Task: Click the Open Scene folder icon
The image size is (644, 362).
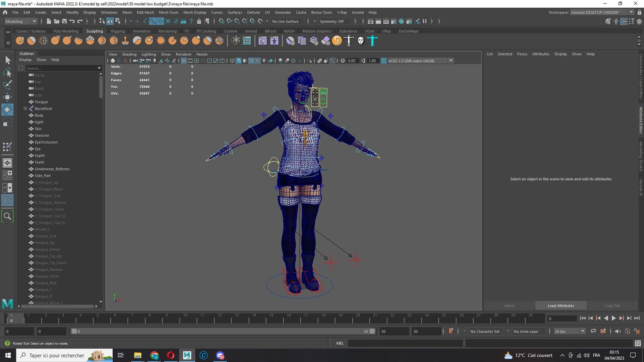Action: coord(56,21)
